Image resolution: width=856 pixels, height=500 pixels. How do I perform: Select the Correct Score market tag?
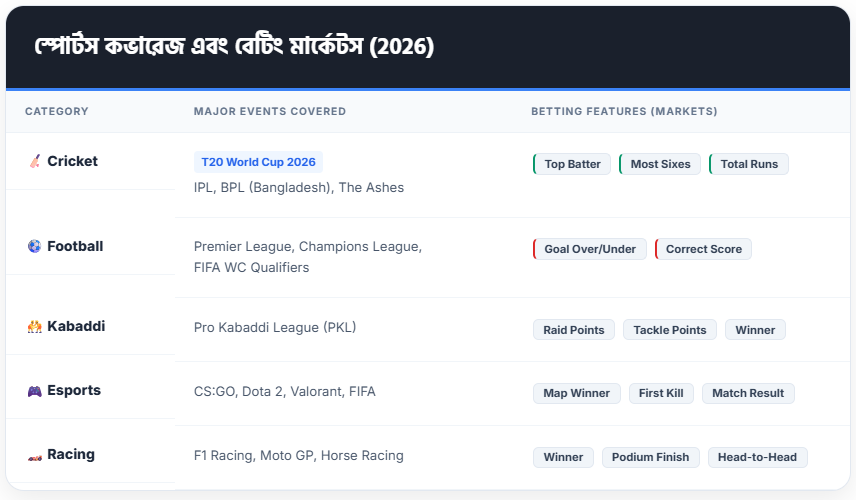pyautogui.click(x=703, y=249)
